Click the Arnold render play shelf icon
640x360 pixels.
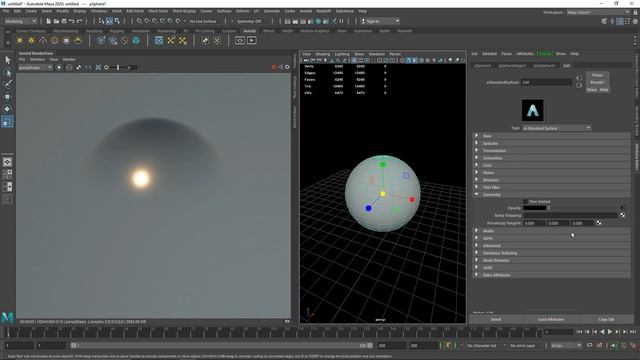[x=251, y=40]
